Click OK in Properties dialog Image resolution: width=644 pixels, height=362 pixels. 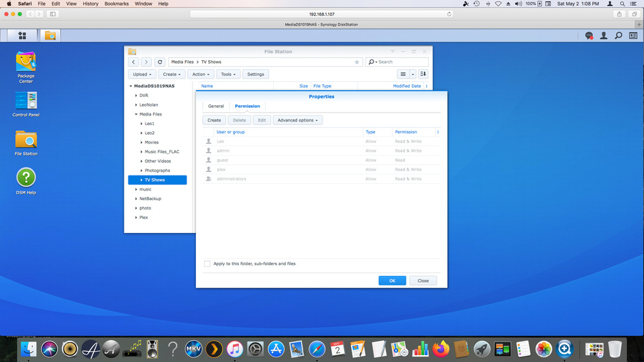click(x=392, y=281)
